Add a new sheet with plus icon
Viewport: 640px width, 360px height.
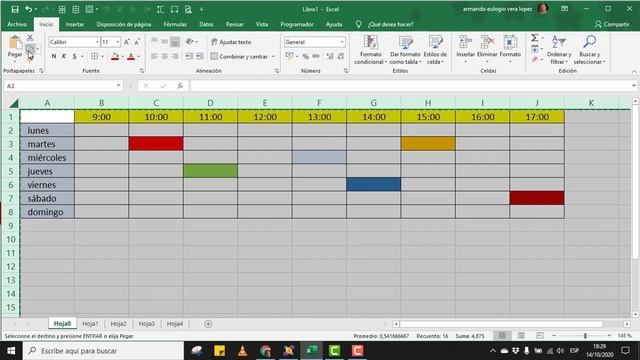(x=208, y=324)
